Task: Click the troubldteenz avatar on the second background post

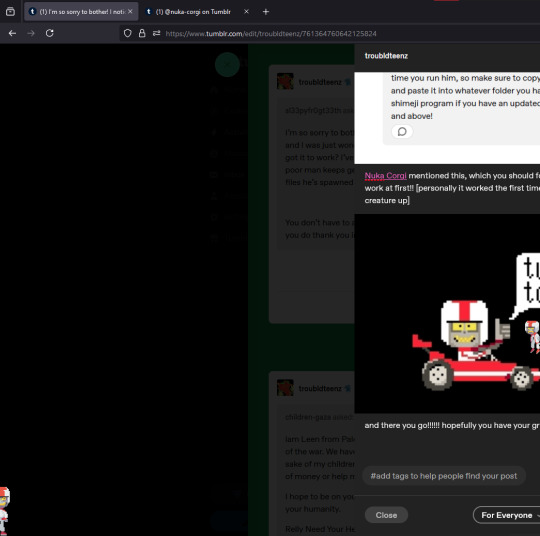Action: [285, 388]
